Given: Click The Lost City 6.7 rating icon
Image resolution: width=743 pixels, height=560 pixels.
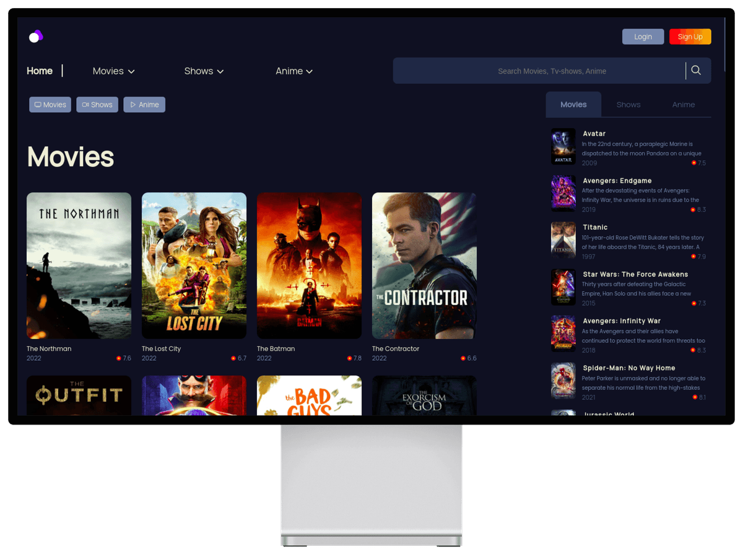Looking at the screenshot, I should (x=233, y=358).
